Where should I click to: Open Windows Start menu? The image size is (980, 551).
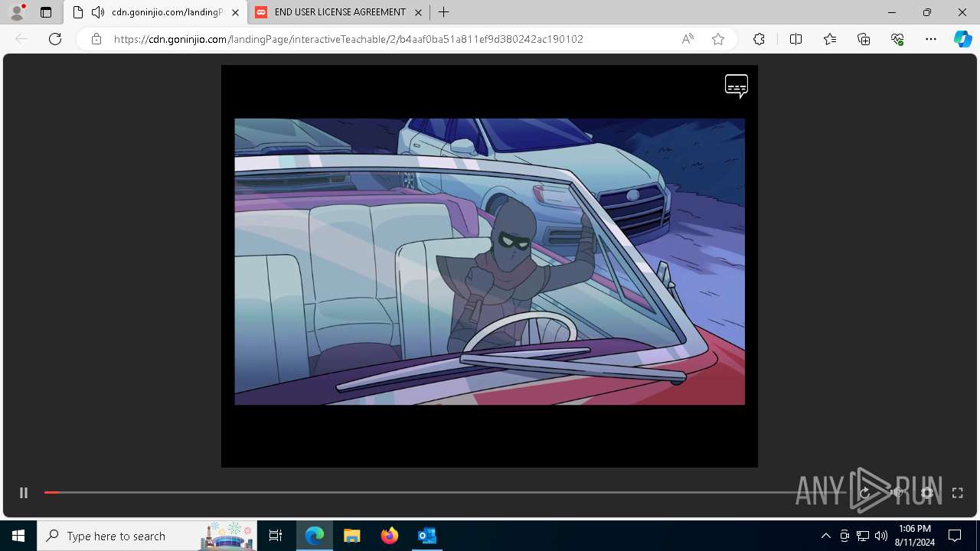(x=18, y=536)
